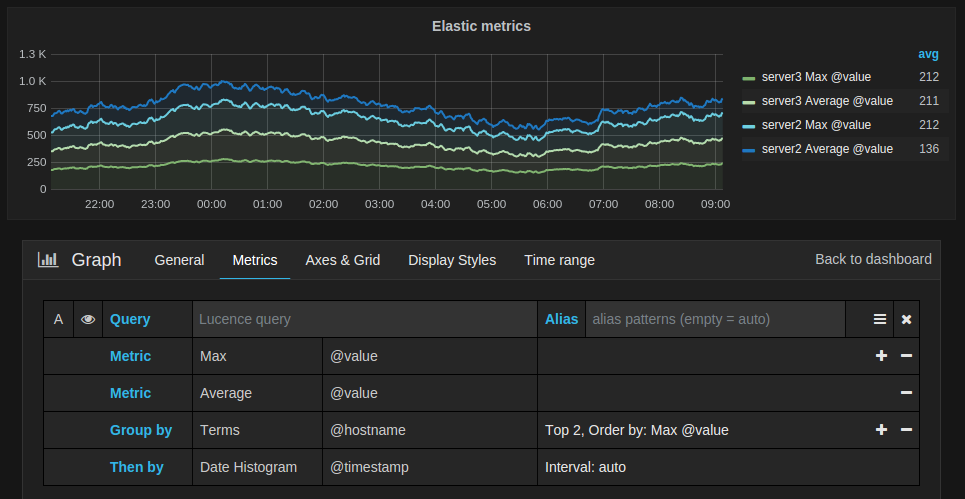Click the Graph panel chart icon

(x=48, y=260)
